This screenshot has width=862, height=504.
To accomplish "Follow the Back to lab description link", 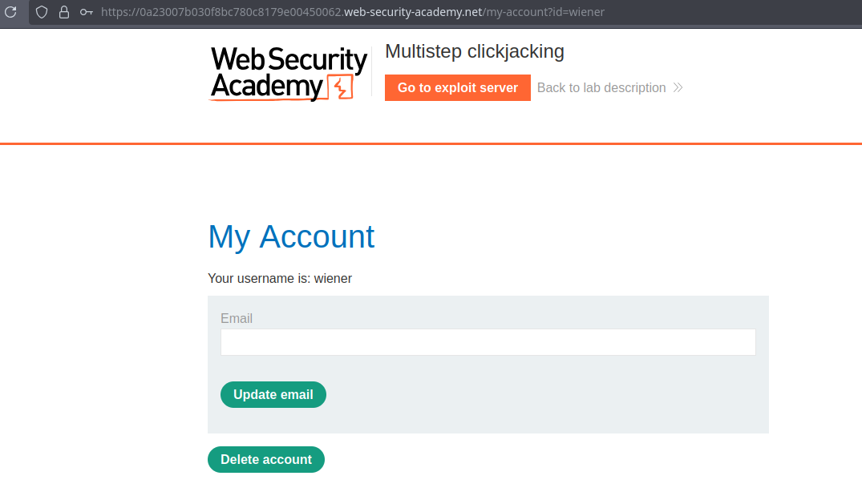I will pyautogui.click(x=601, y=87).
